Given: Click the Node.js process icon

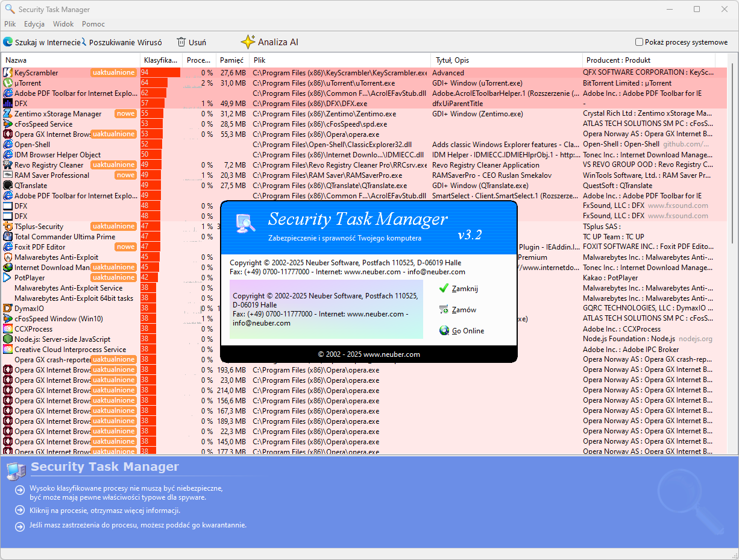Looking at the screenshot, I should (x=8, y=339).
